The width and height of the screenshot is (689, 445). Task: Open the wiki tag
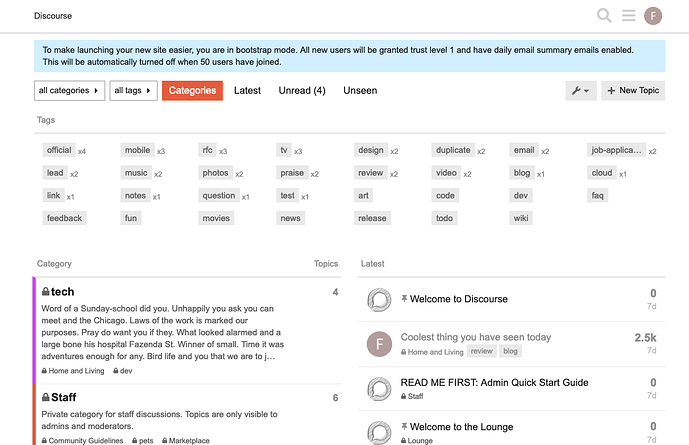point(521,218)
